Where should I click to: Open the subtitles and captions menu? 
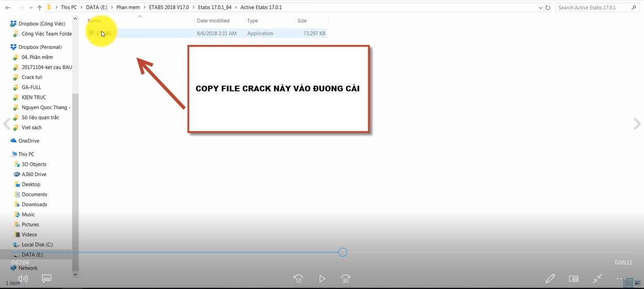[x=46, y=279]
